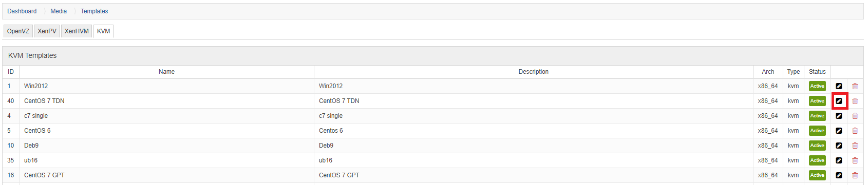The width and height of the screenshot is (868, 185).
Task: Delete the CentOS 7 TDN template
Action: 855,101
